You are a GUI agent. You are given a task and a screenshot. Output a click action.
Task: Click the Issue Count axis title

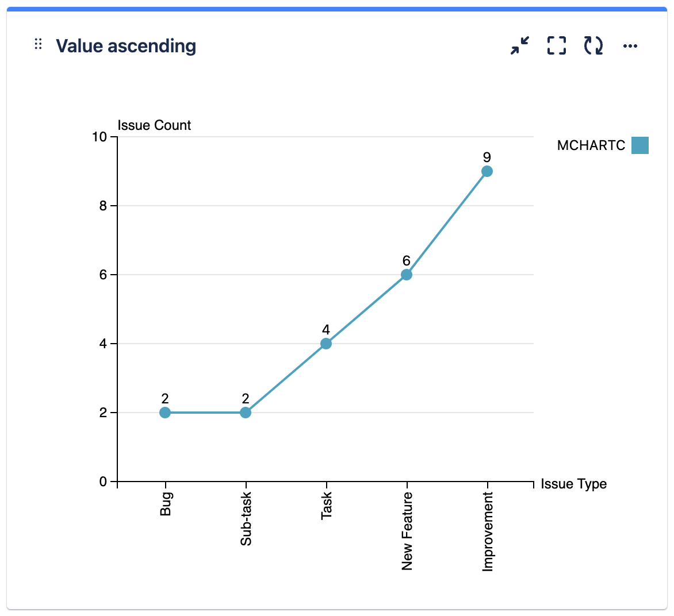click(154, 125)
